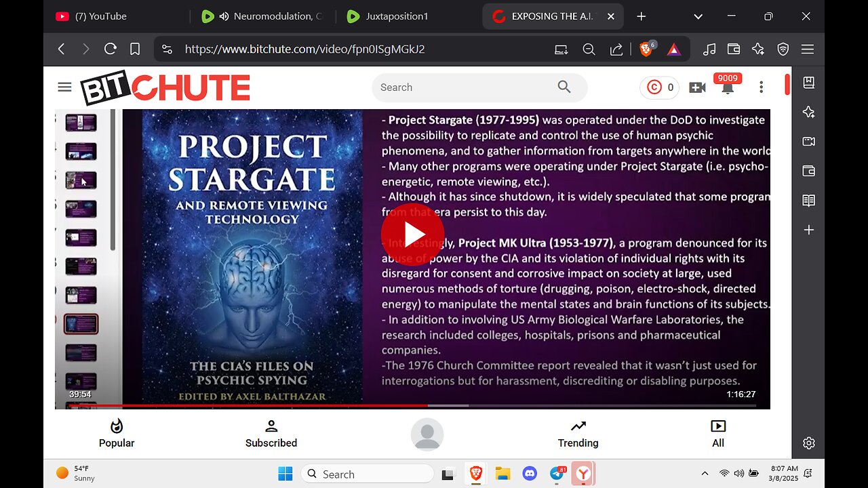This screenshot has width=868, height=488.
Task: Open notifications bell with 9009 badge
Action: [x=728, y=85]
